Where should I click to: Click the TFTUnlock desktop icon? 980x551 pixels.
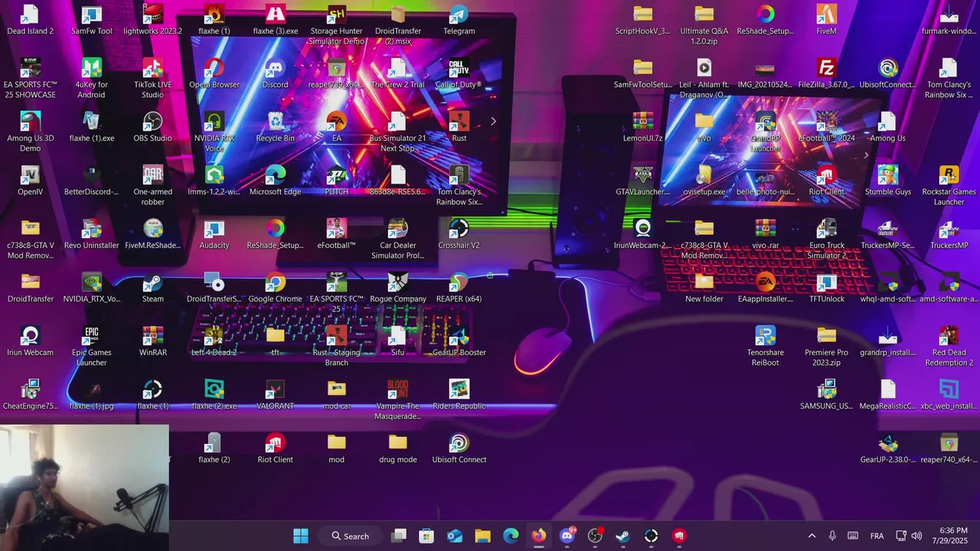(826, 289)
